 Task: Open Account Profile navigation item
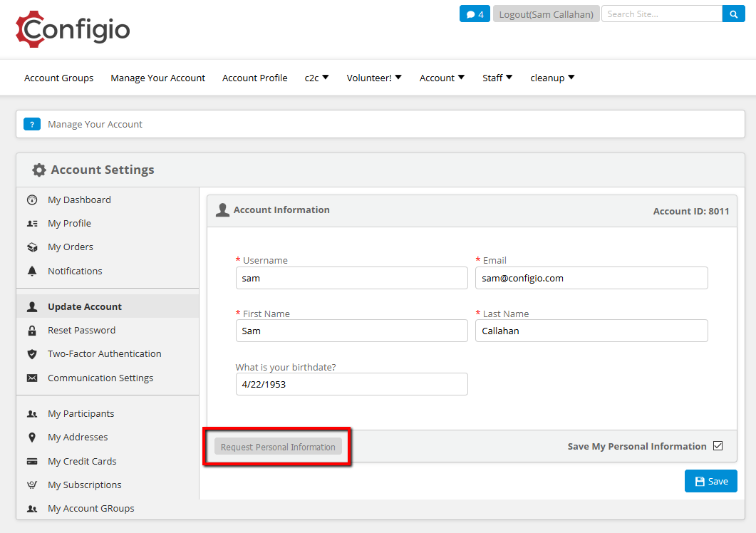click(x=254, y=78)
